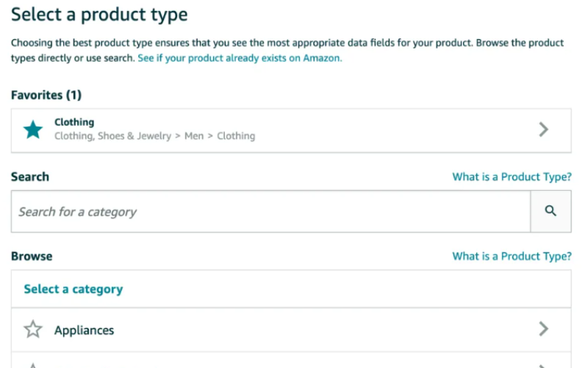Favorite the partially visible category below Appliances
The height and width of the screenshot is (368, 588).
click(x=33, y=365)
